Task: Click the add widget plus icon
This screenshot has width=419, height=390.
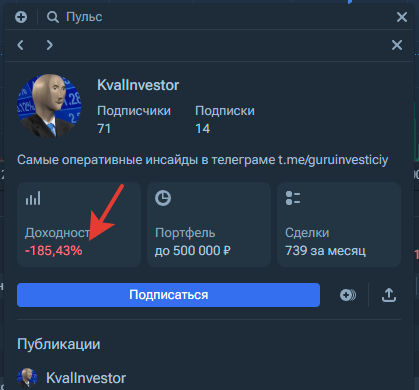Action: pos(21,17)
